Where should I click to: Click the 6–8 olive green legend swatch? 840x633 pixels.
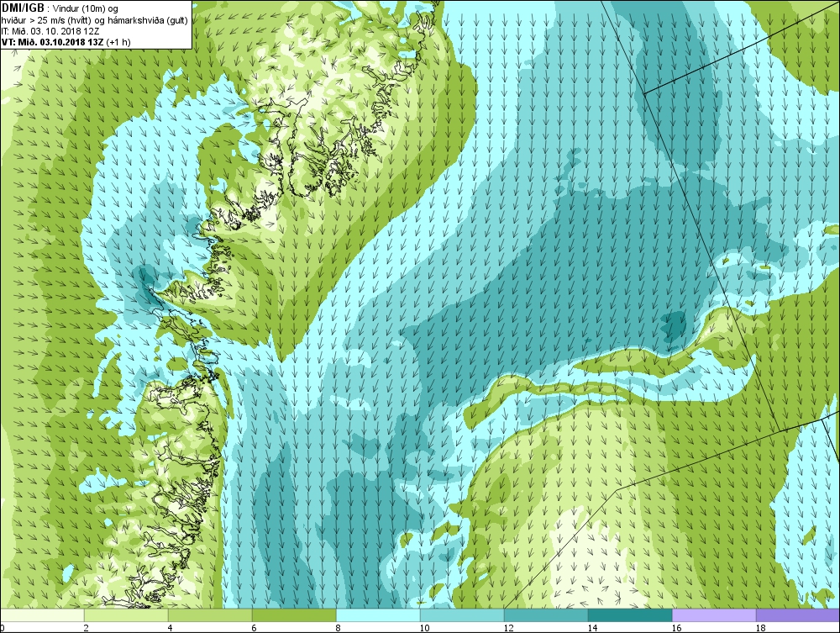[294, 615]
